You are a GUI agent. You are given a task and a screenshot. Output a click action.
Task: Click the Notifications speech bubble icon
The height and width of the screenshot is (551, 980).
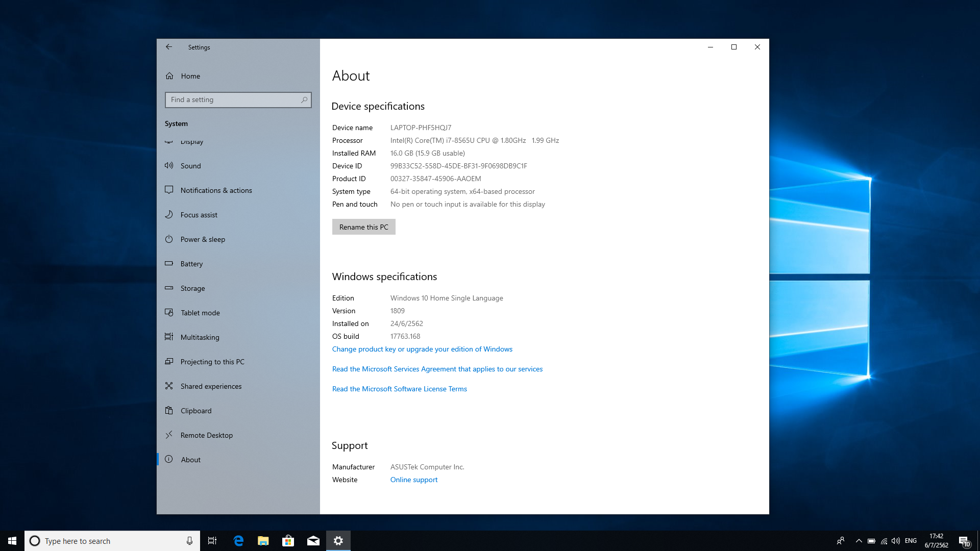(x=169, y=190)
